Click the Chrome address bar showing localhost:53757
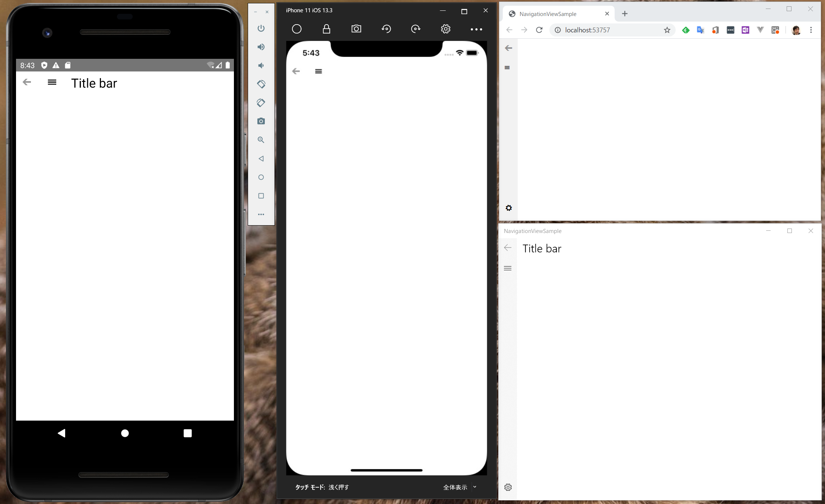 pyautogui.click(x=596, y=30)
